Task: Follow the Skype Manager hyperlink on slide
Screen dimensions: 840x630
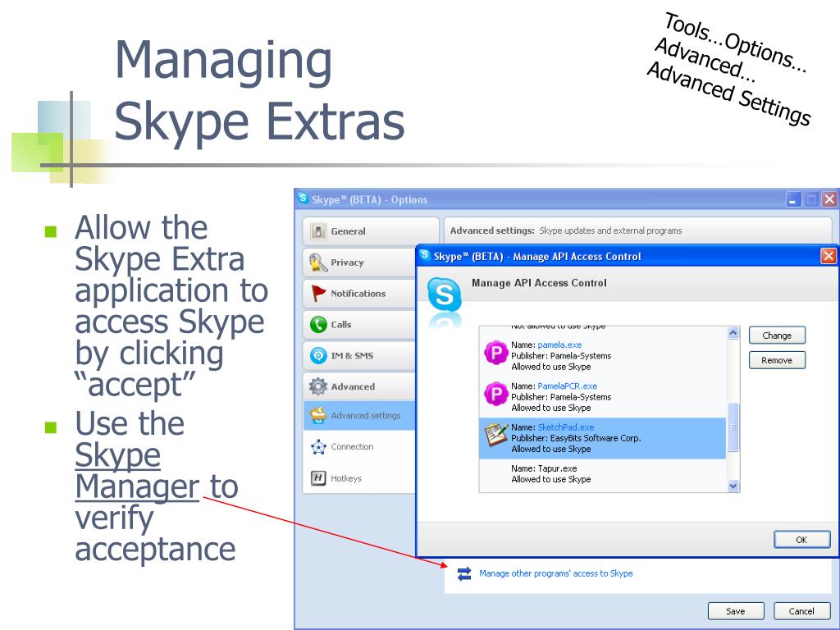Action: (137, 471)
